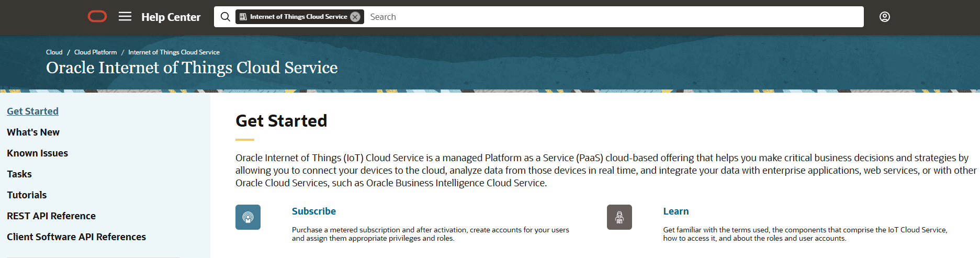This screenshot has width=980, height=258.
Task: Open the Learn link
Action: click(676, 211)
